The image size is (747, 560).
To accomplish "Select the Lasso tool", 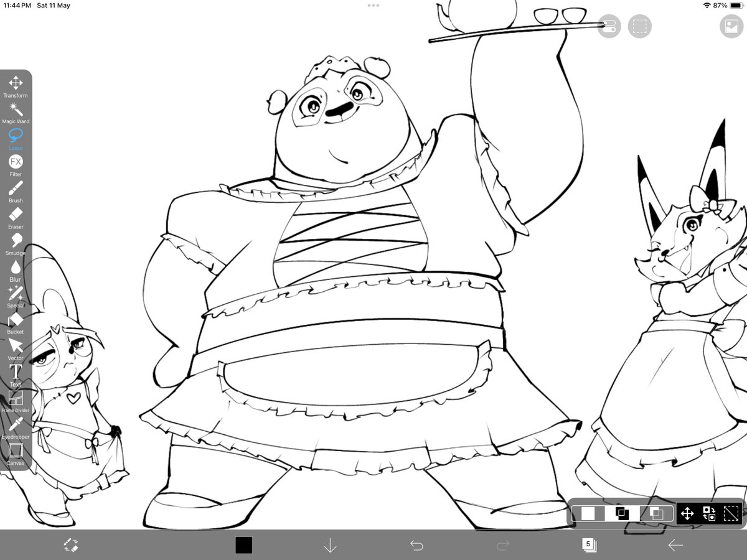I will (x=16, y=139).
